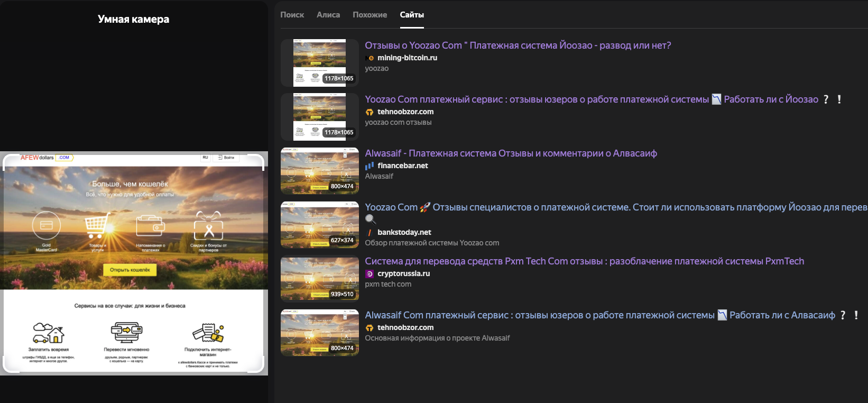Click the '.COM' badge beside the AFEWdollars logo
Image resolution: width=868 pixels, height=403 pixels.
[x=64, y=158]
